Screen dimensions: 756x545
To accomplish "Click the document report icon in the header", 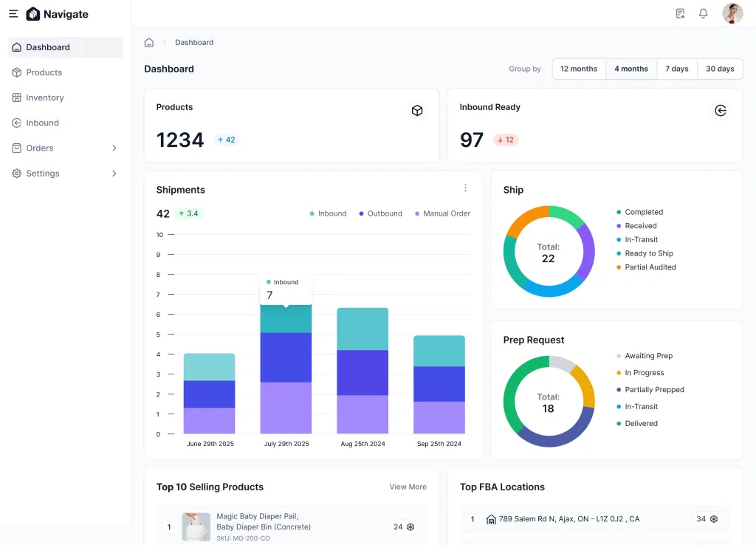I will [679, 13].
